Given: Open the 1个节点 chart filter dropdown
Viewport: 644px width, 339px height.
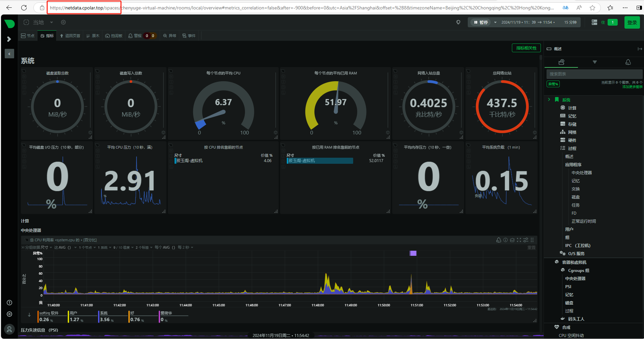Looking at the screenshot, I should click(x=87, y=247).
